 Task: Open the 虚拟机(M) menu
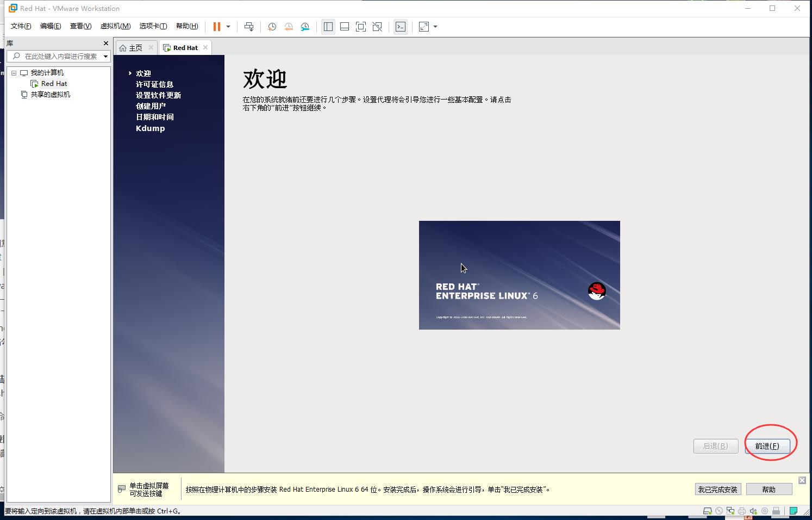(x=115, y=26)
